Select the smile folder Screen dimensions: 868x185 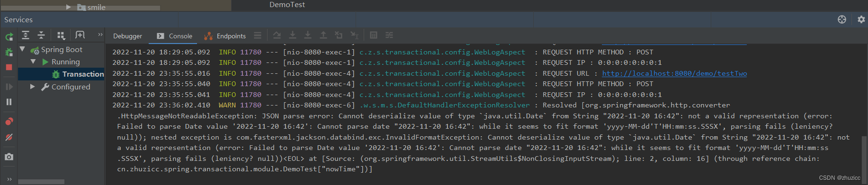pyautogui.click(x=96, y=7)
